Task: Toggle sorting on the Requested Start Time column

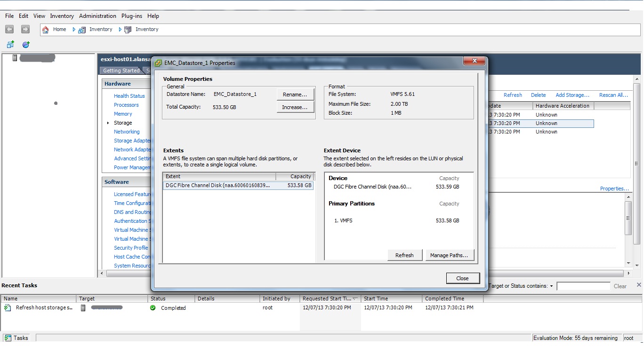Action: 330,299
